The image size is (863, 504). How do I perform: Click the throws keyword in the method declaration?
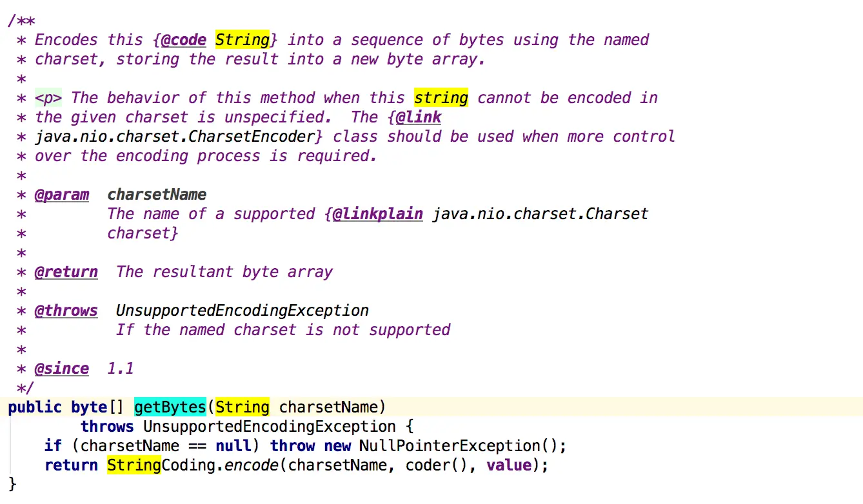click(107, 427)
